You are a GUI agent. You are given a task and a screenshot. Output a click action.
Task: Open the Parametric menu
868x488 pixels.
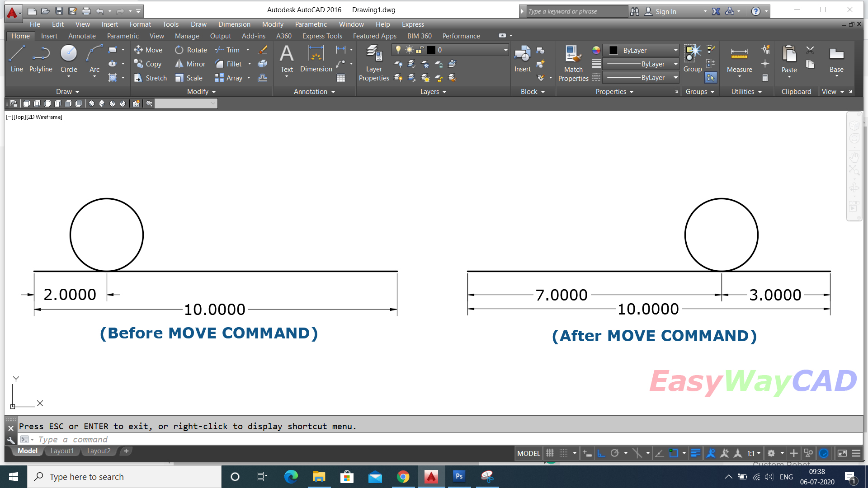pyautogui.click(x=311, y=24)
